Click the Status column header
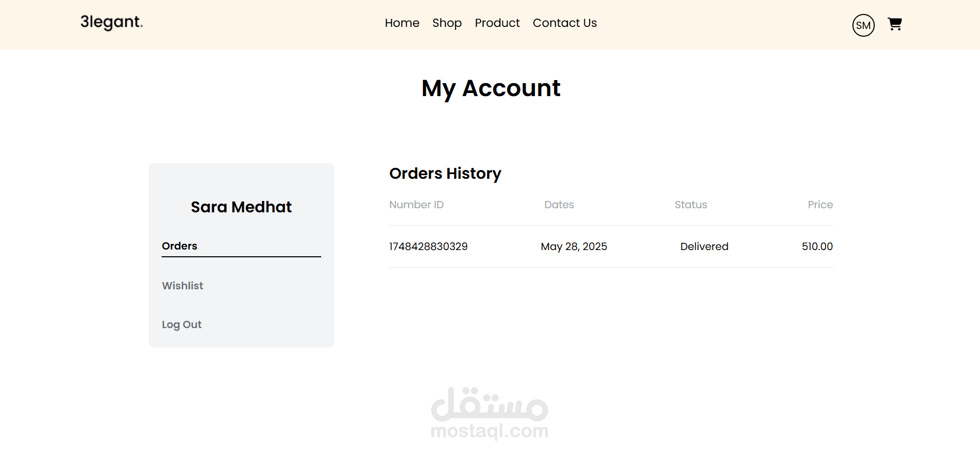The height and width of the screenshot is (450, 980). tap(690, 205)
